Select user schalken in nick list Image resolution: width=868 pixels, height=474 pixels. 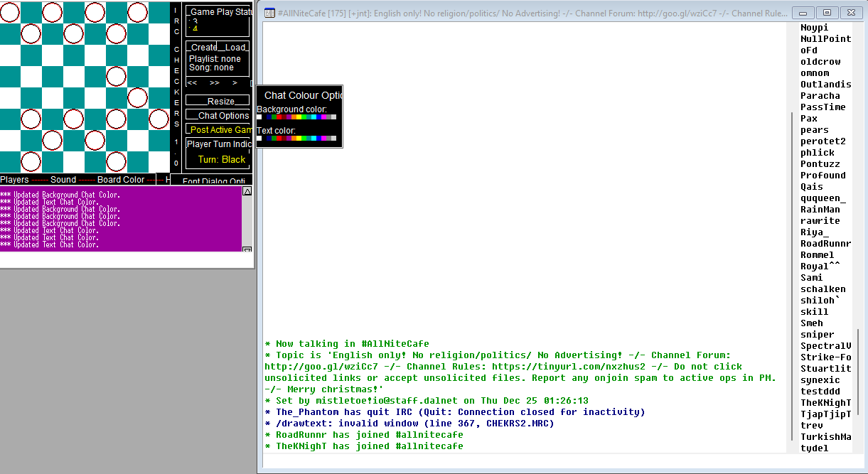[823, 289]
